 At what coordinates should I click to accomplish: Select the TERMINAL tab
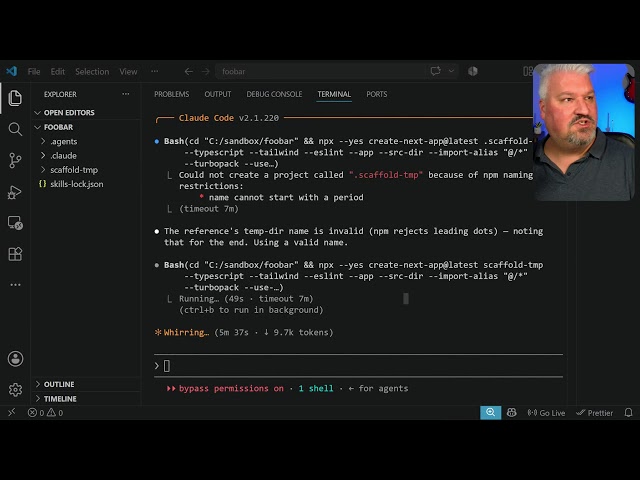click(x=334, y=94)
